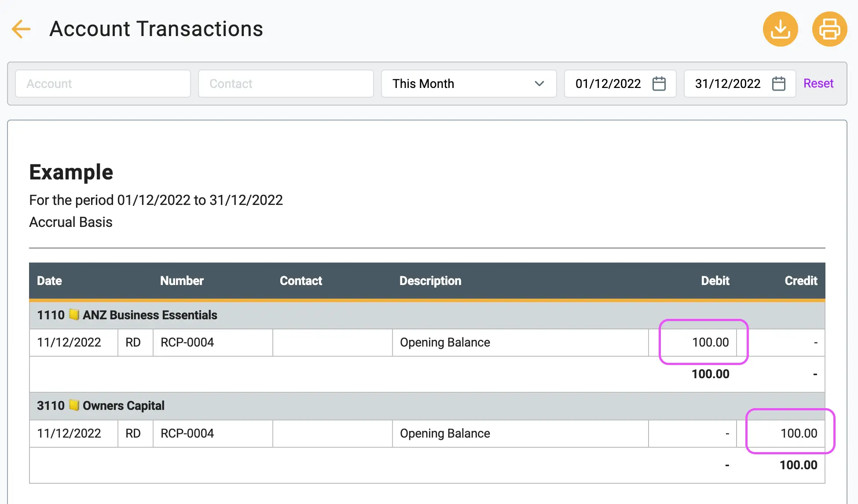This screenshot has height=504, width=858.
Task: Click Opening Balance description under ANZ Business Essentials
Action: [445, 342]
